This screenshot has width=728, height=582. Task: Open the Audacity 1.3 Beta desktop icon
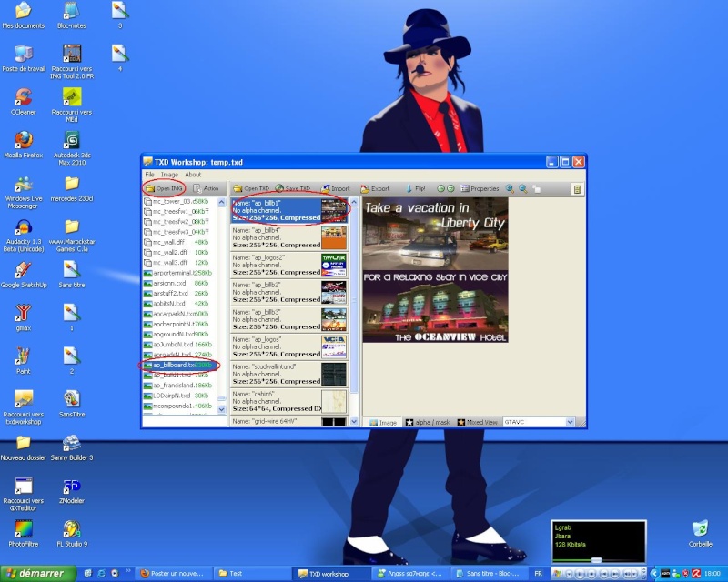coord(24,235)
